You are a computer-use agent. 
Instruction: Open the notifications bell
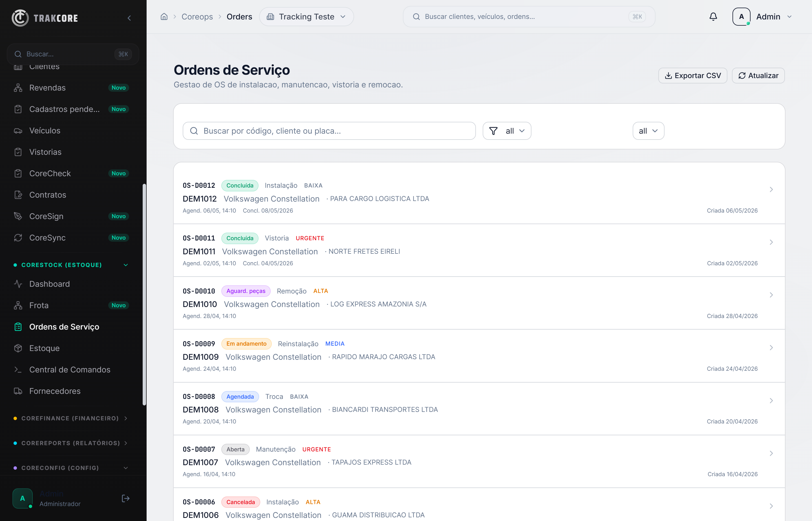click(713, 17)
